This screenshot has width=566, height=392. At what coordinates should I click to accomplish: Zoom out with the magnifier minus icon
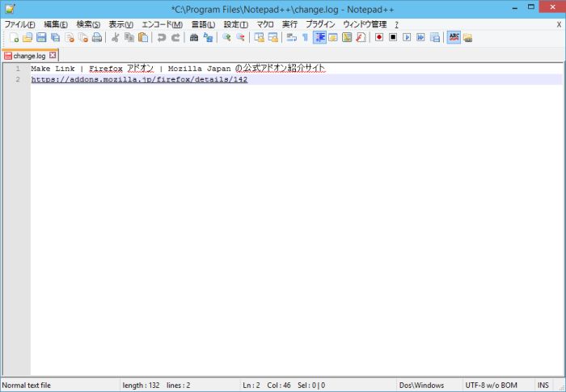[240, 37]
